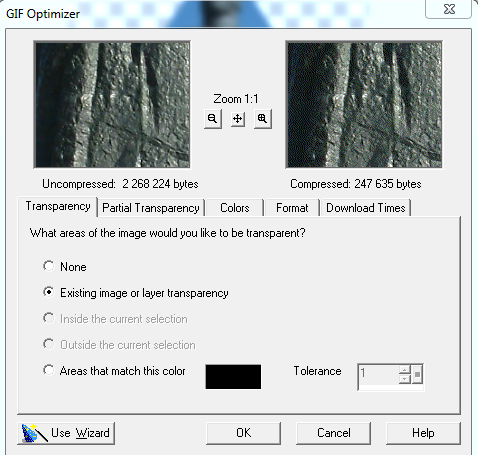Open the Colors tab
Image resolution: width=478 pixels, height=455 pixels.
point(235,208)
